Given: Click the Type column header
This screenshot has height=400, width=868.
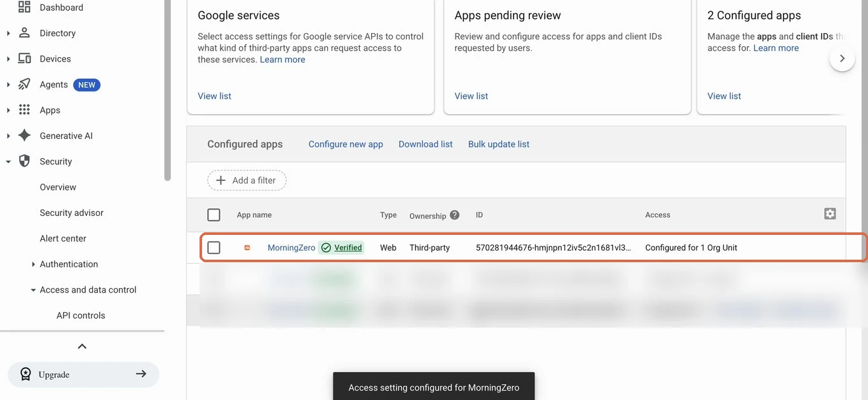Looking at the screenshot, I should pos(388,215).
